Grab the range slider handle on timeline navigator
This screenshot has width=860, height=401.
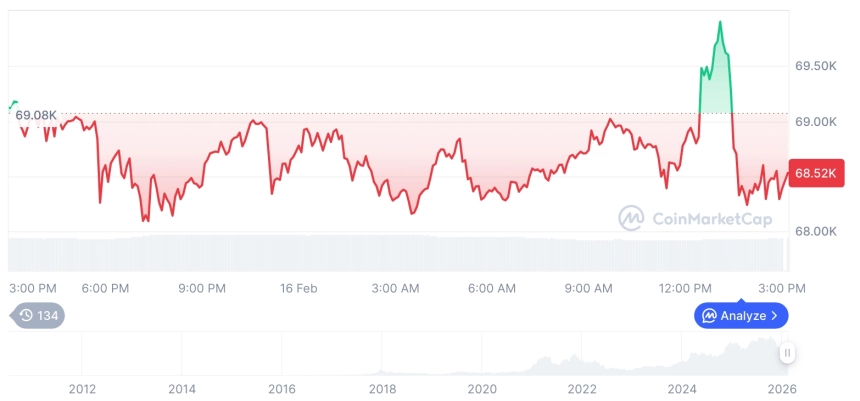coord(788,352)
